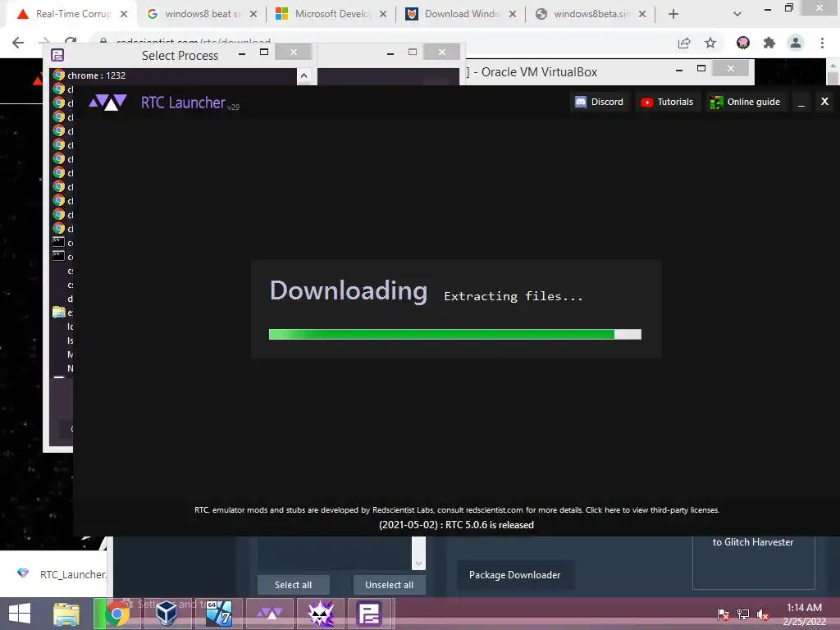
Task: Switch to the windows8 beat Google tab
Action: click(x=201, y=14)
